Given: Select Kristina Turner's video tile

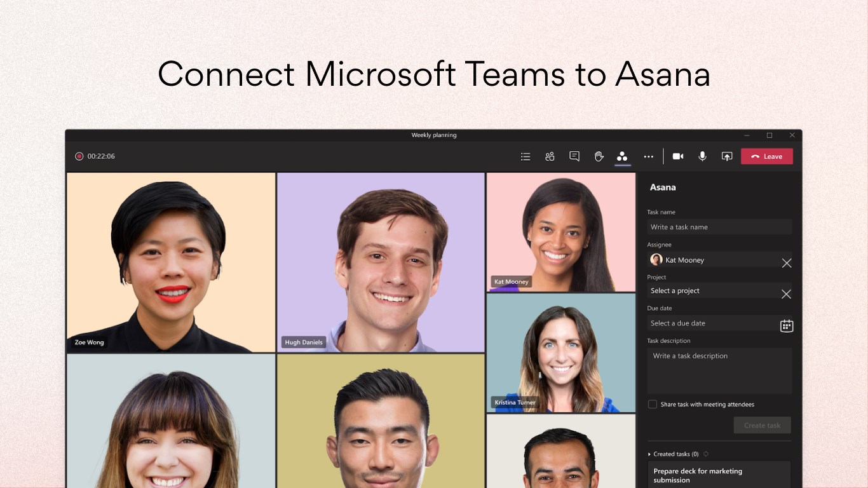Looking at the screenshot, I should click(x=561, y=353).
